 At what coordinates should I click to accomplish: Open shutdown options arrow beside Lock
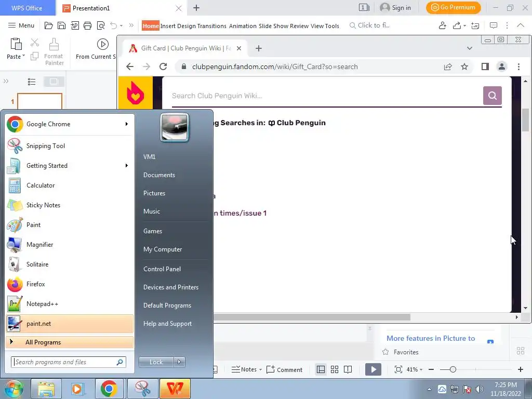[179, 362]
